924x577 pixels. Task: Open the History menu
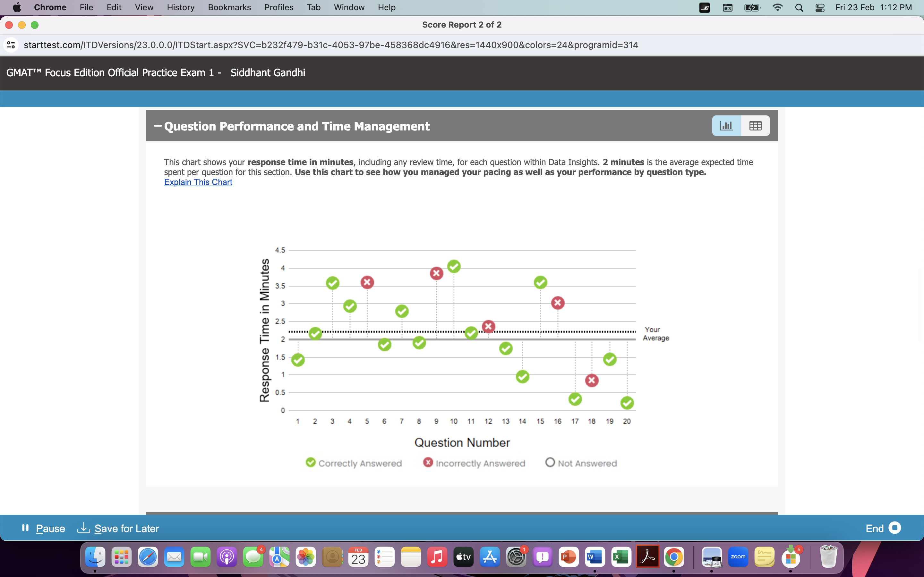click(180, 7)
